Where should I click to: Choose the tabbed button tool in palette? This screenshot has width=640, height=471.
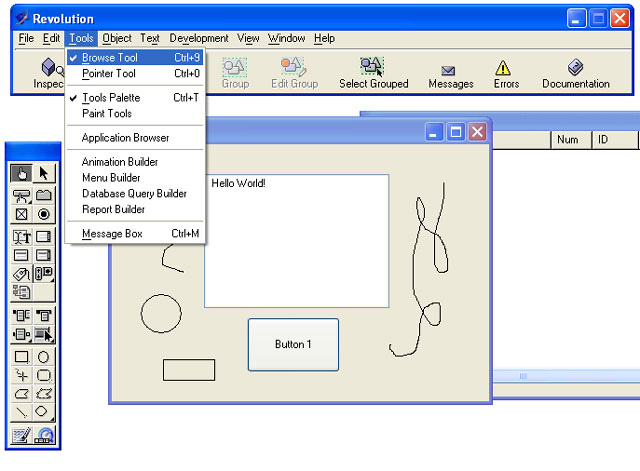[x=44, y=196]
